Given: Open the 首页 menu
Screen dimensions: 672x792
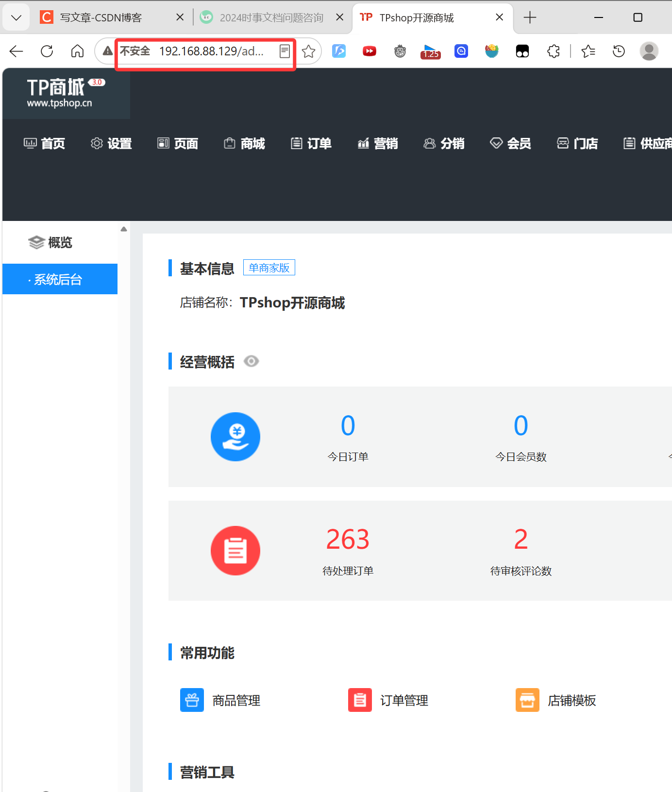Looking at the screenshot, I should [x=44, y=144].
